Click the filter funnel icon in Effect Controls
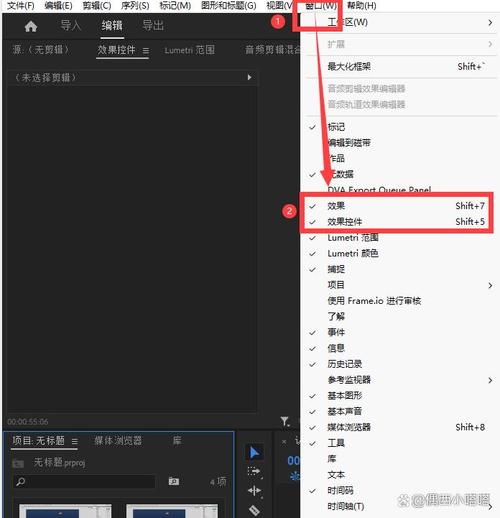Image resolution: width=500 pixels, height=518 pixels. pos(285,421)
